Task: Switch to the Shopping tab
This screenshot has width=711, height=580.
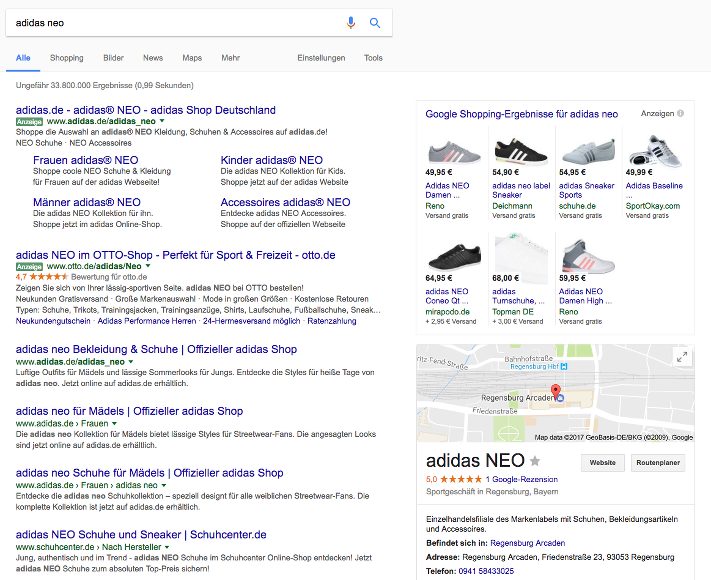Action: point(67,58)
